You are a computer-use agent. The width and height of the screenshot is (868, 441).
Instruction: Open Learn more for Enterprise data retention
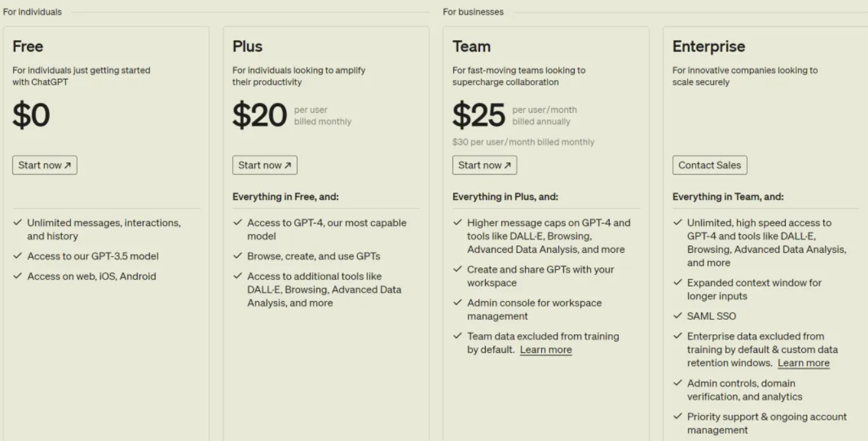(803, 363)
